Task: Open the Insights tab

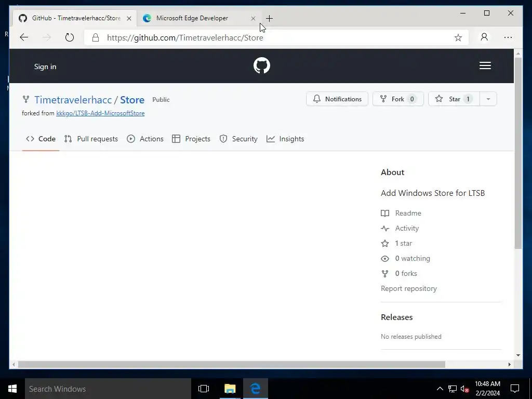Action: (285, 139)
